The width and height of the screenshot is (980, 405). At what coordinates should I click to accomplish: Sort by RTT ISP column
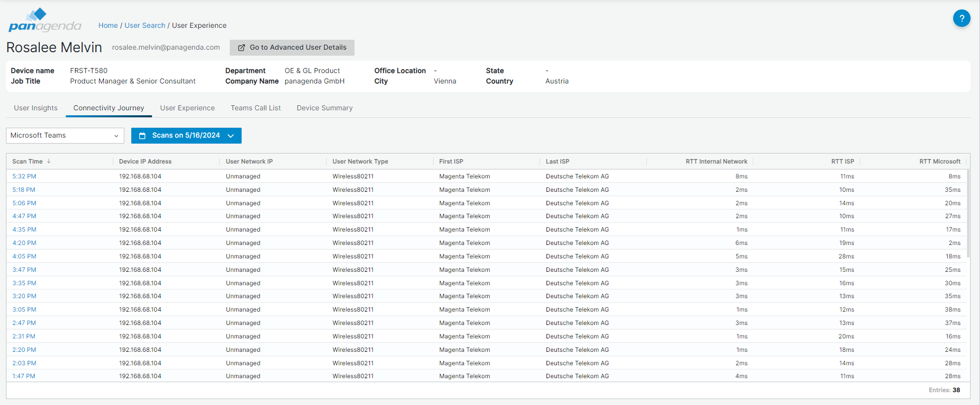[843, 162]
